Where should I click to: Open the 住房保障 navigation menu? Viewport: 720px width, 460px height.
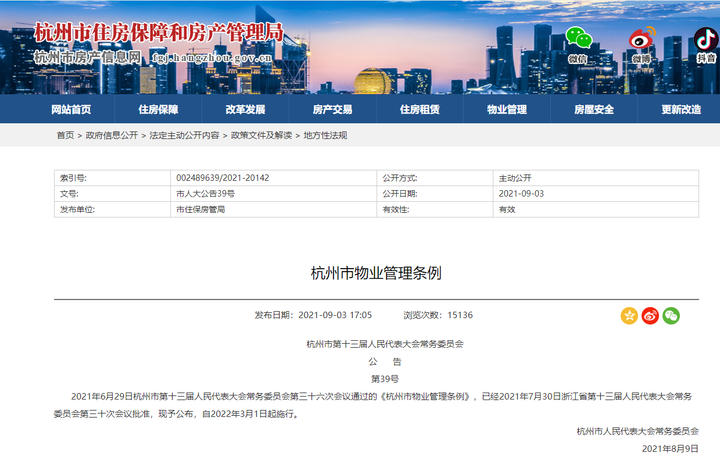(158, 109)
